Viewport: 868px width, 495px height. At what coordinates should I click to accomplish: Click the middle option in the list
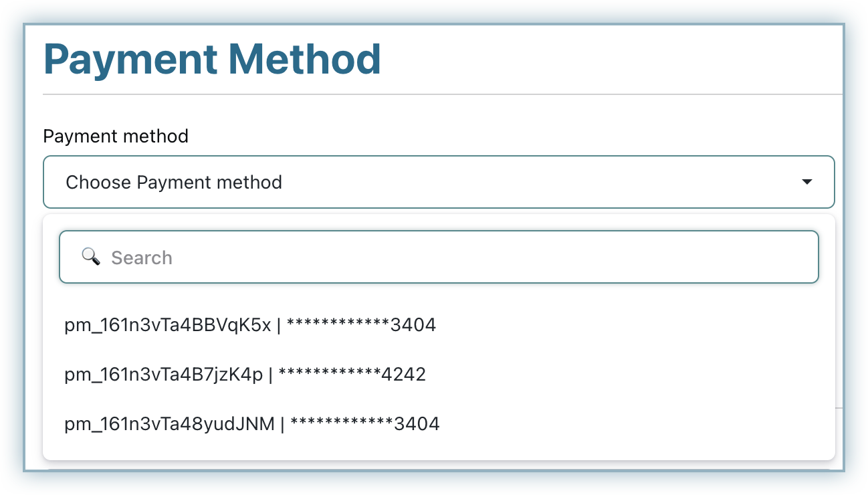pos(245,375)
